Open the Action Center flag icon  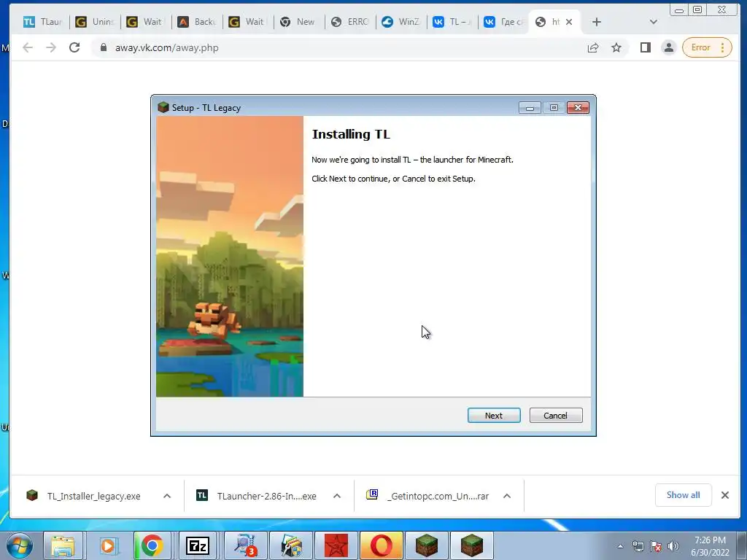[656, 546]
